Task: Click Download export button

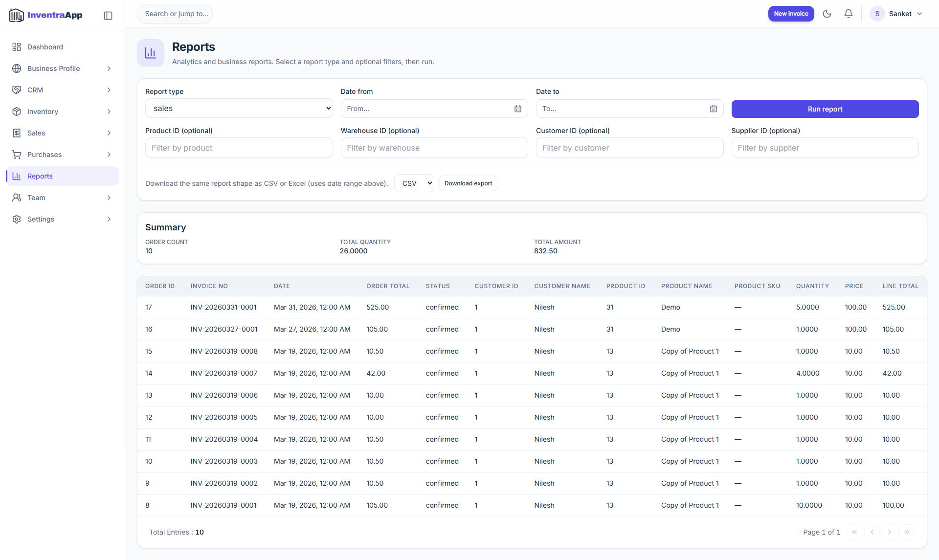Action: (468, 183)
